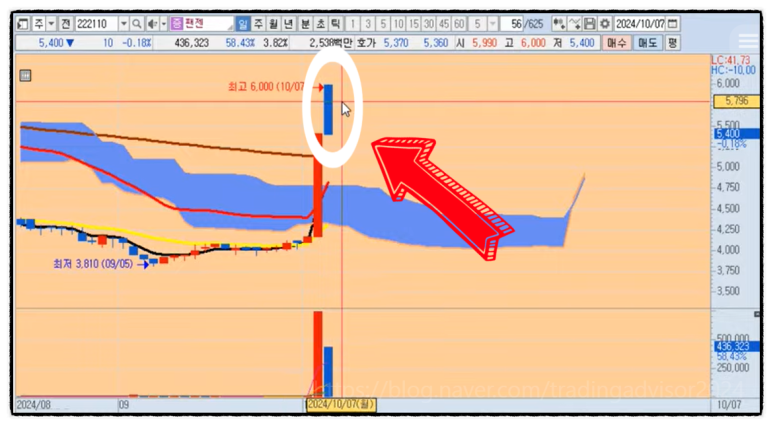
Task: Click the 매도 sell button
Action: coord(647,43)
